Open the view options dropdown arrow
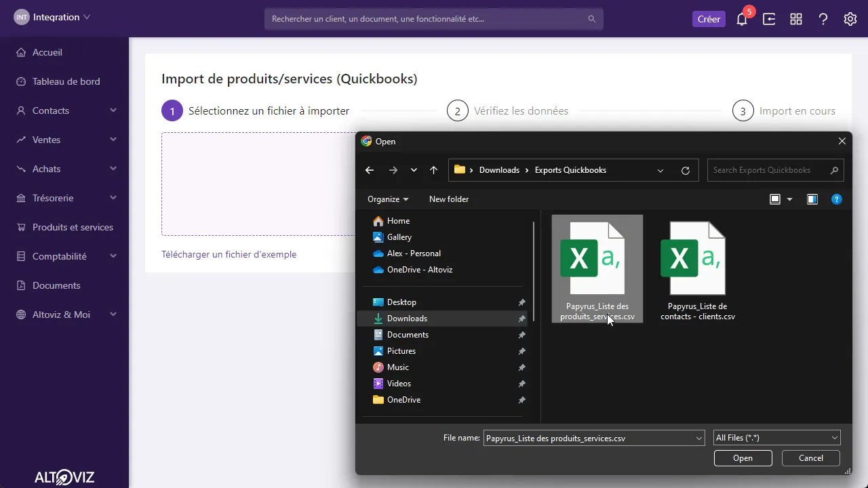 pos(789,199)
